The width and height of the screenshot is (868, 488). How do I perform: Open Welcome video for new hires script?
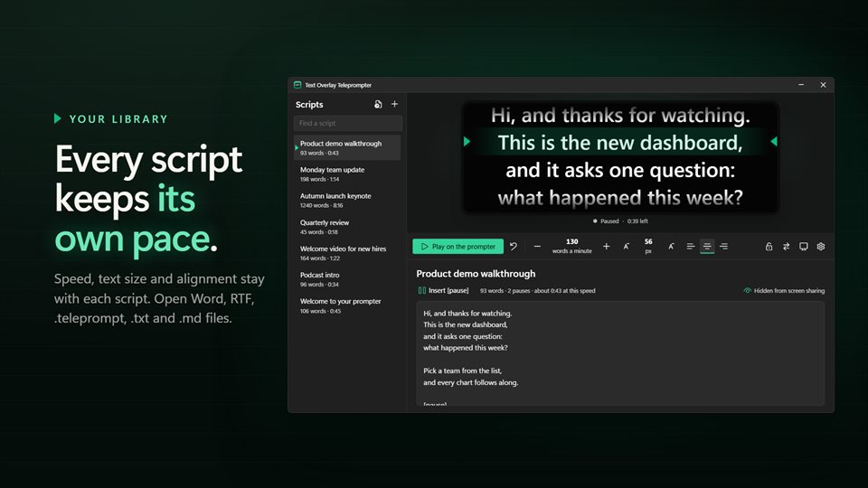[x=347, y=253]
